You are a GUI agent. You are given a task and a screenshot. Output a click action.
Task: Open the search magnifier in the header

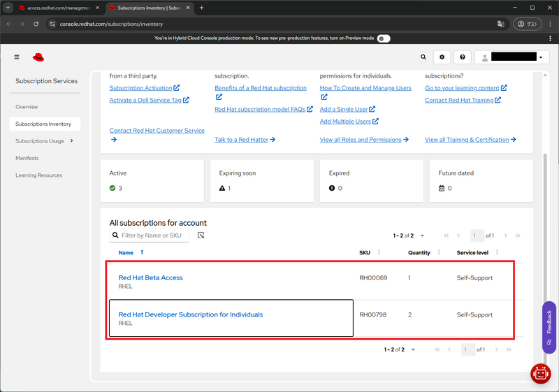coord(423,57)
